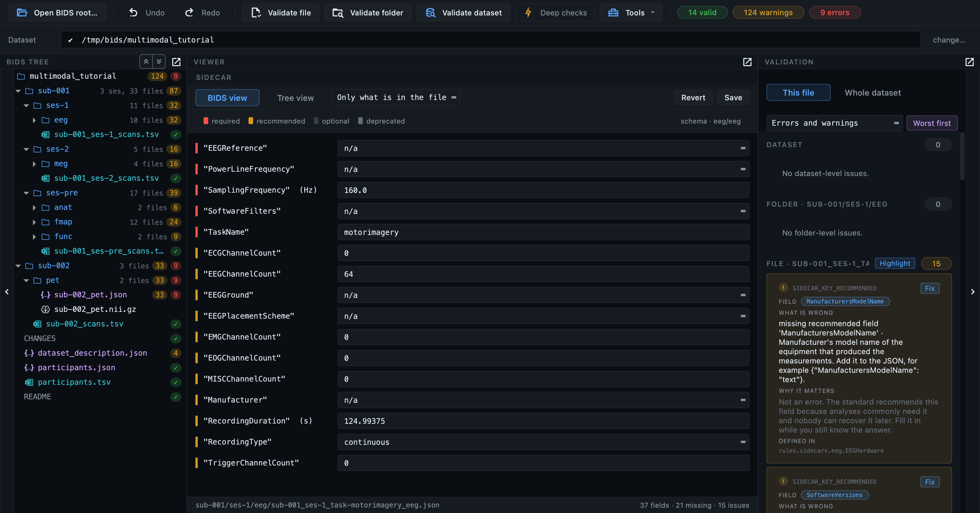Collapse right panel with chevron arrow
This screenshot has width=980, height=513.
pyautogui.click(x=973, y=291)
